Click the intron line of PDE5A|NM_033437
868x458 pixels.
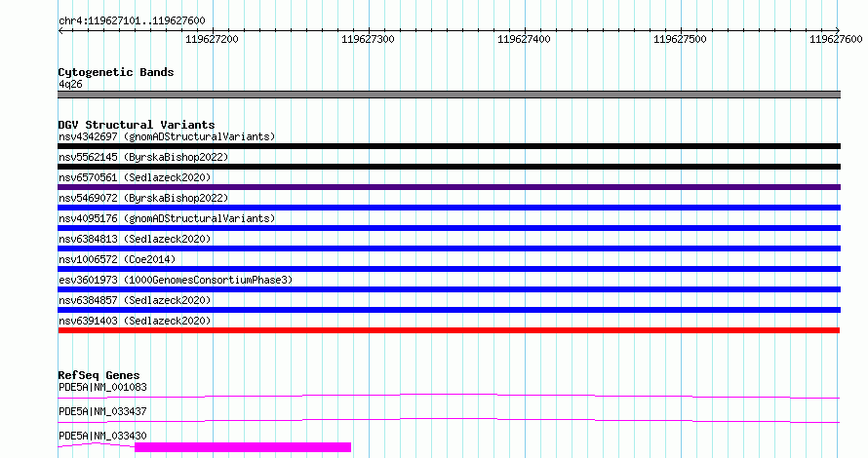[x=449, y=420]
